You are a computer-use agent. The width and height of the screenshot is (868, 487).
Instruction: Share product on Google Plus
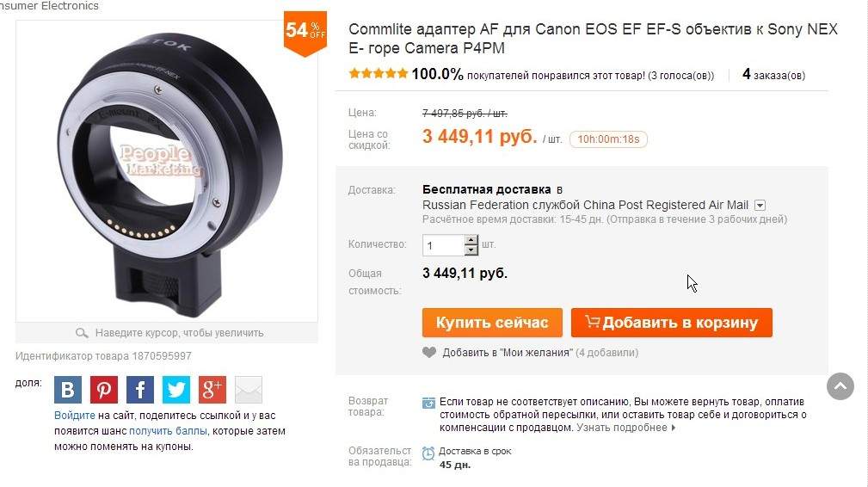[x=212, y=390]
